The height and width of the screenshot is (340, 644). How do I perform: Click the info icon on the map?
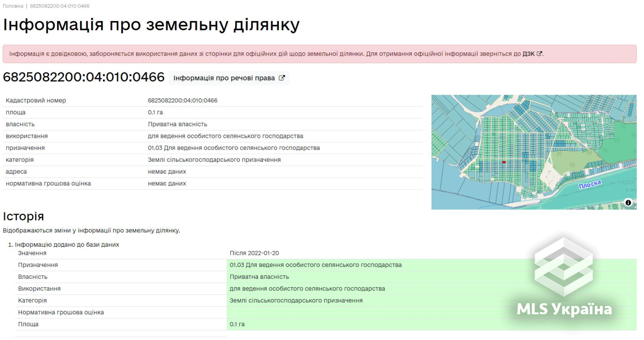pyautogui.click(x=628, y=203)
